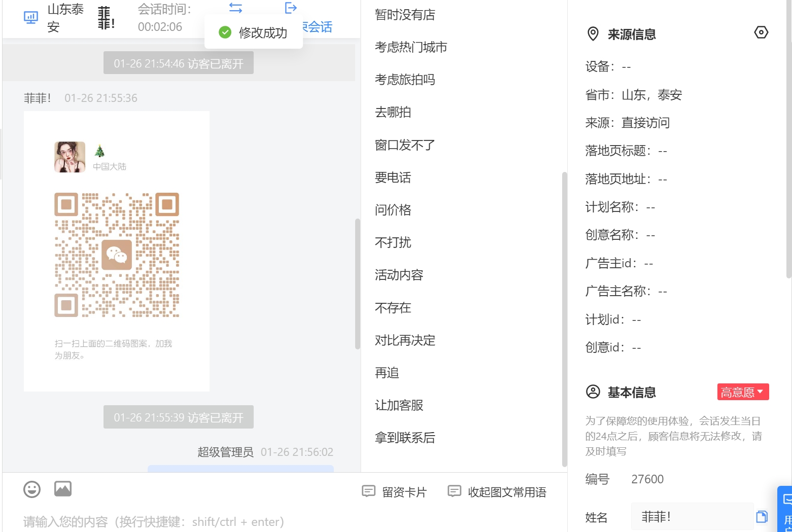Viewport: 792px width, 532px height.
Task: Choose the 再追 quick phrase
Action: click(x=387, y=373)
